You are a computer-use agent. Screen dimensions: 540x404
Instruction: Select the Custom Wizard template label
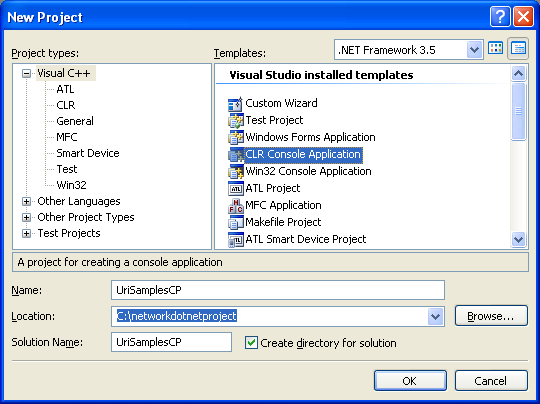281,103
